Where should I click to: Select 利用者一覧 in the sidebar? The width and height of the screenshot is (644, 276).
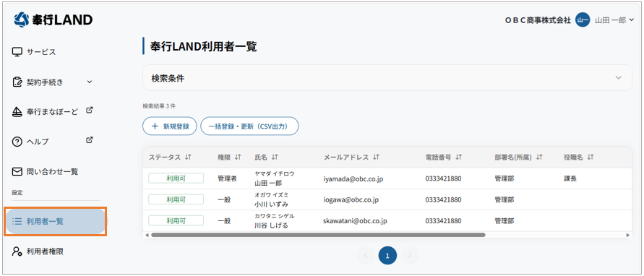tap(56, 222)
